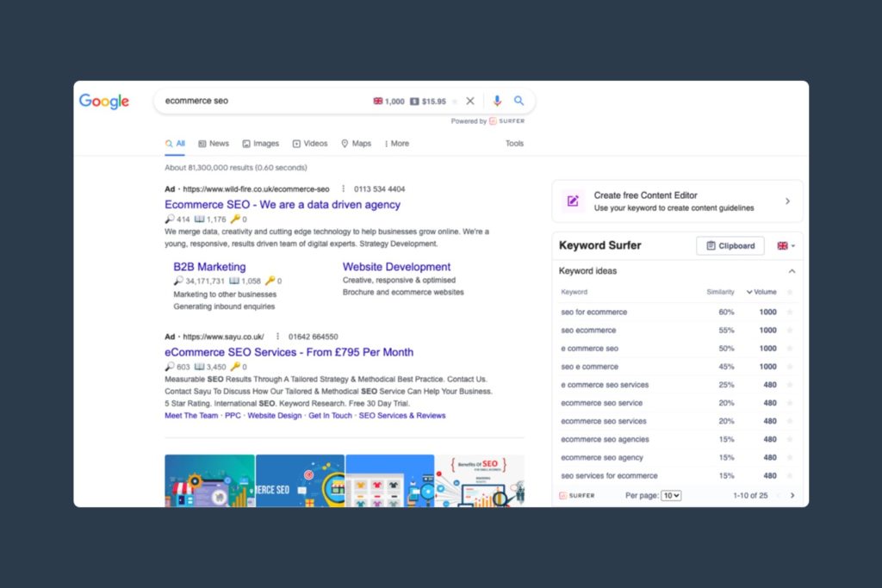Viewport: 882px width, 588px height.
Task: Click the Google logo
Action: pyautogui.click(x=104, y=102)
